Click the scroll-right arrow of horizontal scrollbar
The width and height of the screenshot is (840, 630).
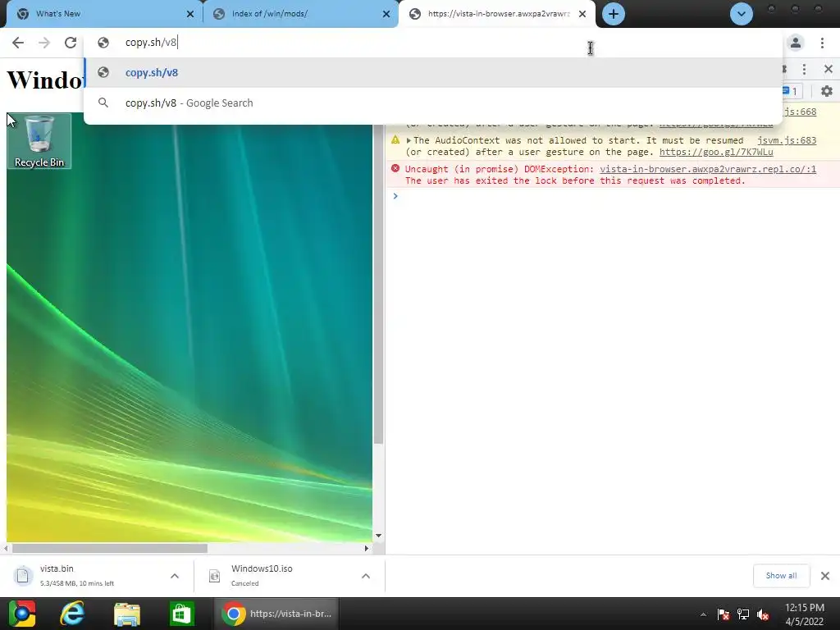click(x=367, y=549)
